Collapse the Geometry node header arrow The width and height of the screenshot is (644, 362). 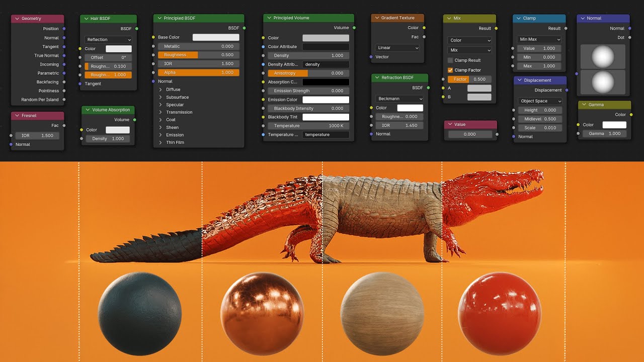tap(17, 19)
